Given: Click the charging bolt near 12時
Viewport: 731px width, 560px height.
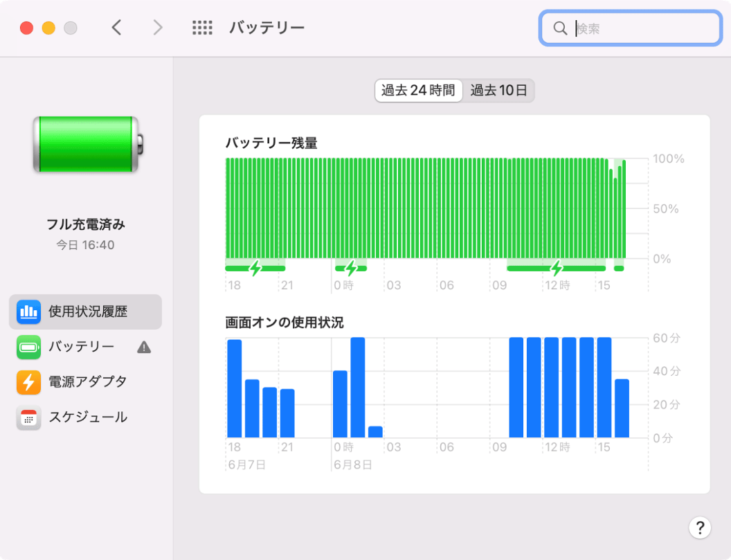Looking at the screenshot, I should tap(557, 268).
